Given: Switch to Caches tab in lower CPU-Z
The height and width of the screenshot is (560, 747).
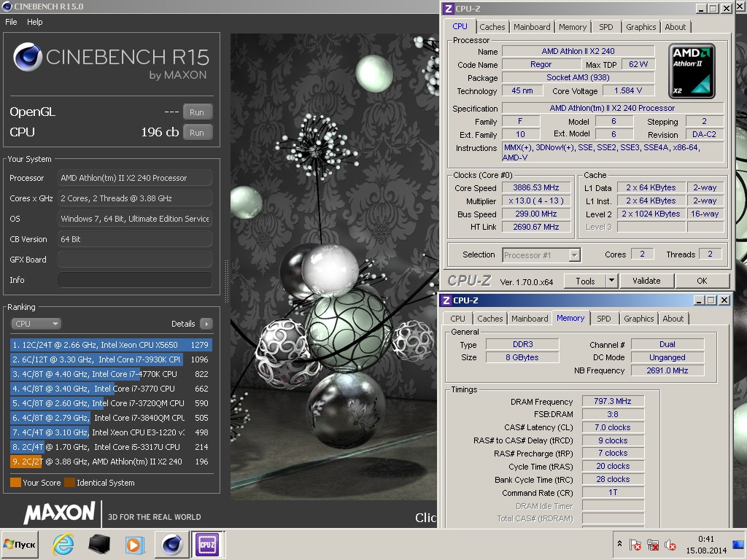Looking at the screenshot, I should click(x=489, y=319).
